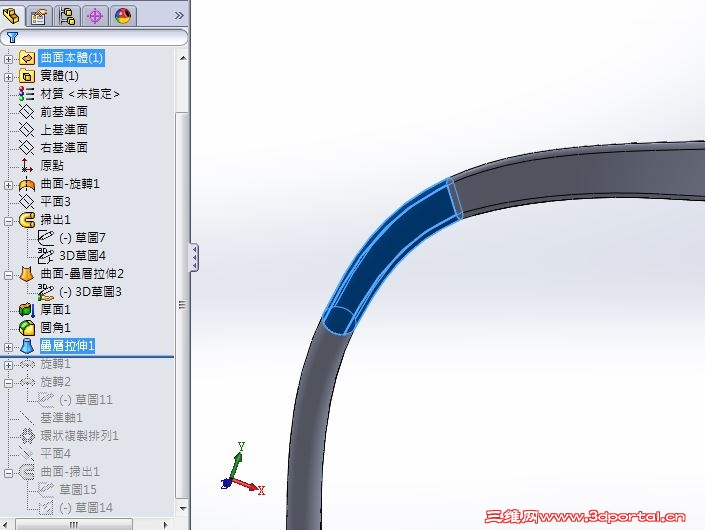Select the 草圖7 sketch icon
705x530 pixels.
[45, 237]
